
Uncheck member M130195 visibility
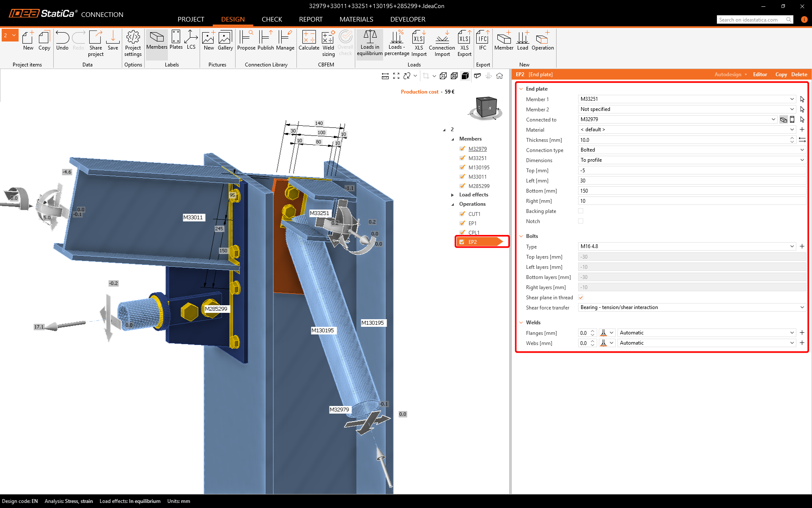[462, 167]
